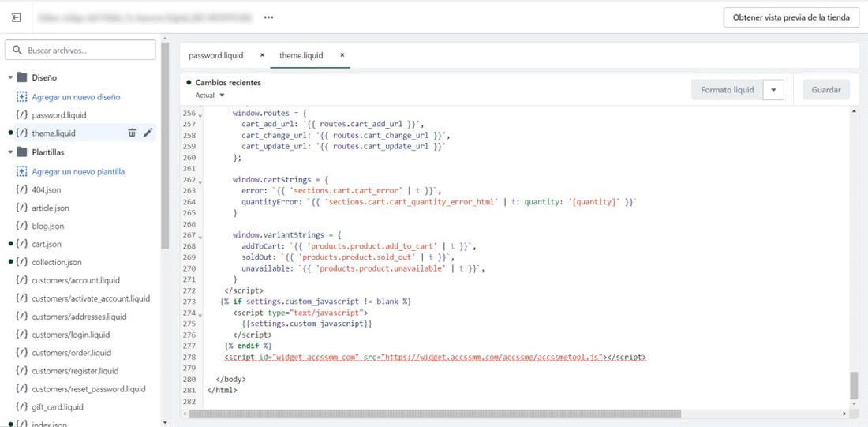Open the index.json file
The height and width of the screenshot is (427, 868).
point(49,424)
